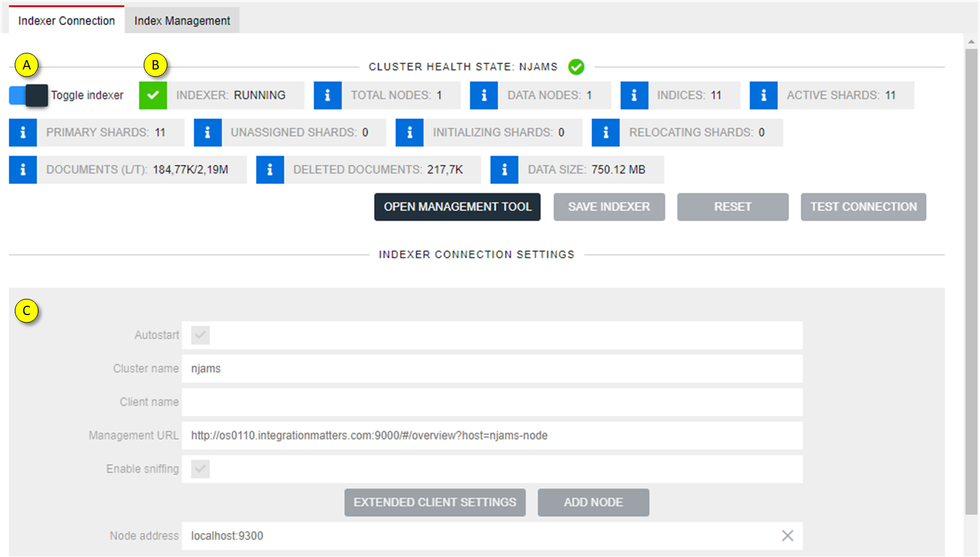The image size is (980, 557).
Task: Click the INDICES: 11 value
Action: pos(689,96)
